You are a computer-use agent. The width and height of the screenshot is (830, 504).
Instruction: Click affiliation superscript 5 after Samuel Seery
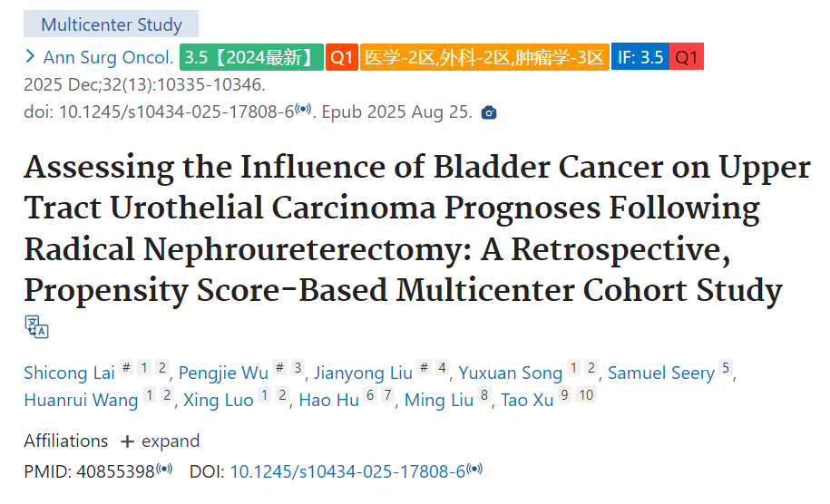[x=725, y=367]
